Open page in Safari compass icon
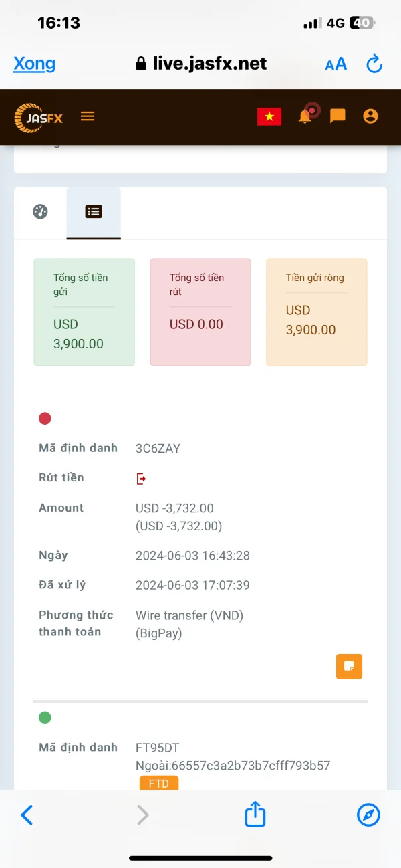The image size is (401, 868). (x=368, y=815)
